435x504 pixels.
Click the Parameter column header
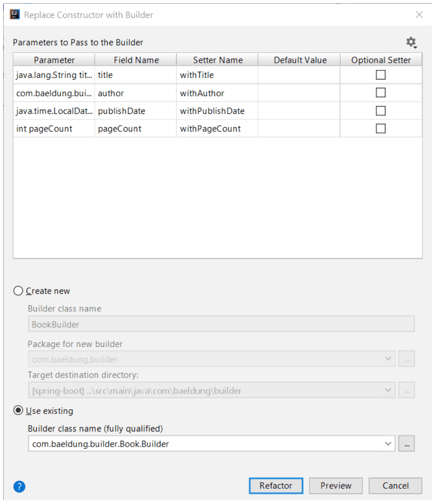(x=54, y=60)
